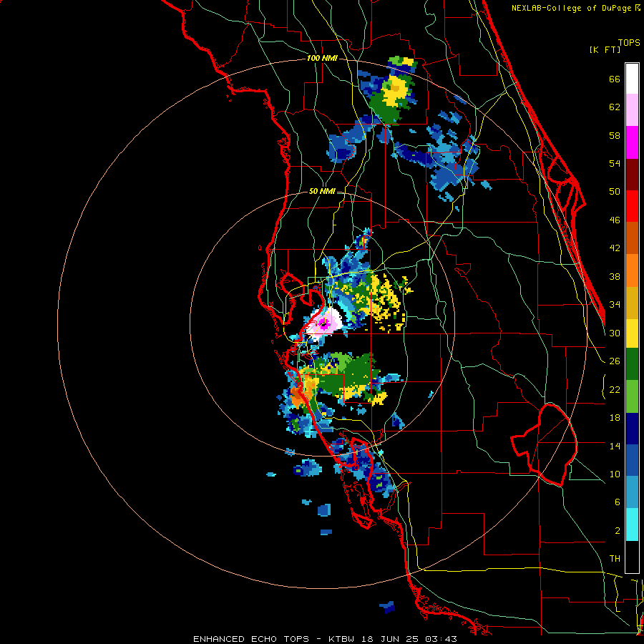Click the white 66 kft swatch in color scale
This screenshot has height=644, width=644.
pyautogui.click(x=632, y=79)
